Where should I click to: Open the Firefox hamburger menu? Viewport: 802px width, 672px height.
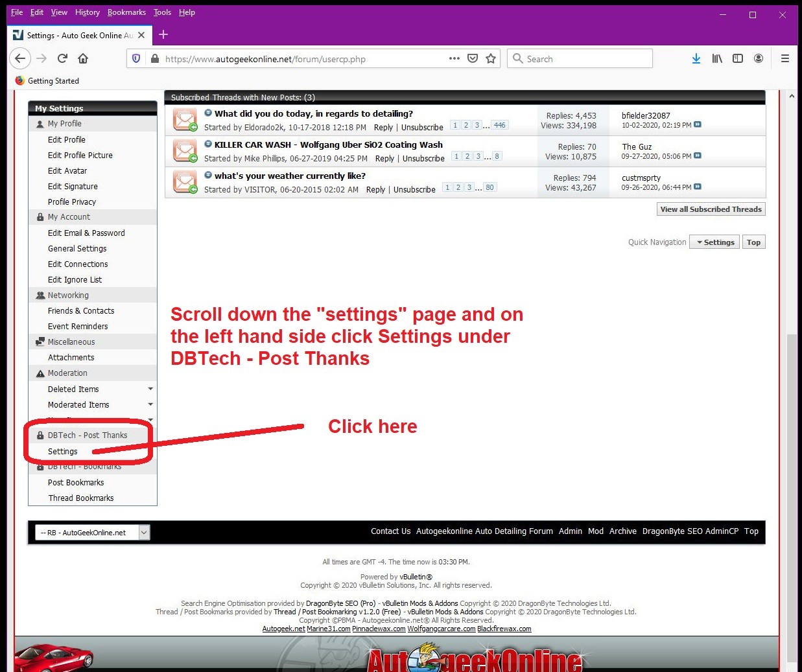point(785,58)
